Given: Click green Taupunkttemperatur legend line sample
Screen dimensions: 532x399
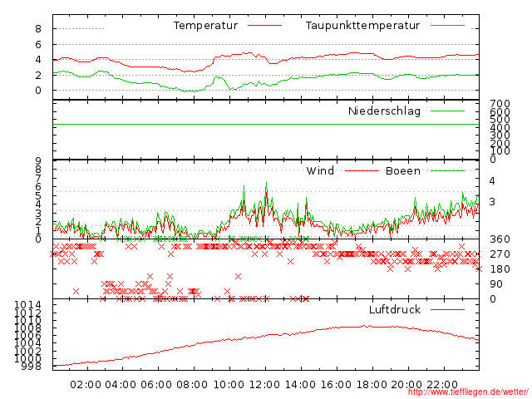Looking at the screenshot, I should pyautogui.click(x=447, y=26).
